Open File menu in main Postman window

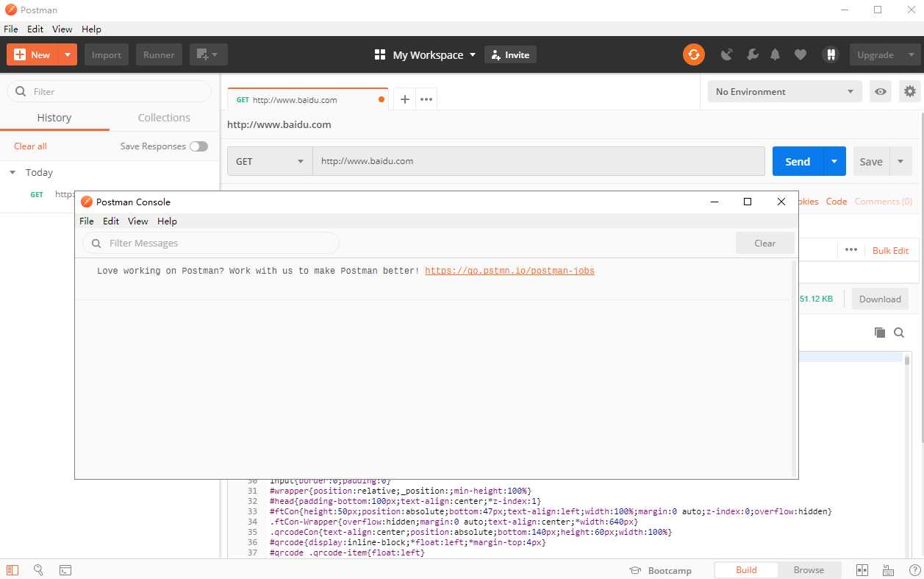11,29
